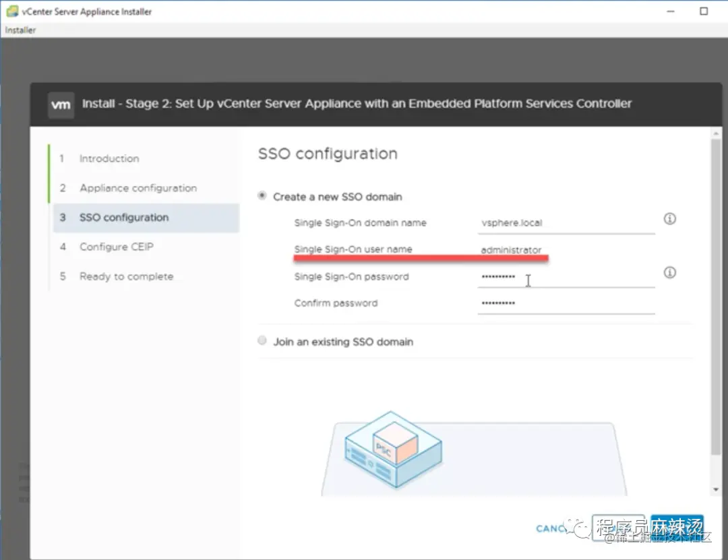Select SSO configuration step
Image resolution: width=728 pixels, height=560 pixels.
coord(146,217)
